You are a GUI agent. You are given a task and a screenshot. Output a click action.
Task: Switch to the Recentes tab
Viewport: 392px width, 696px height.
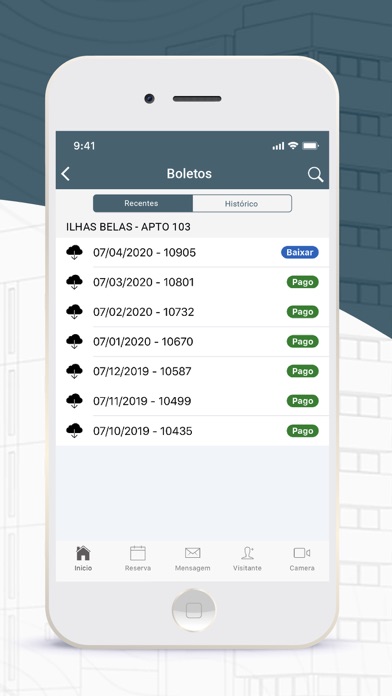click(143, 203)
